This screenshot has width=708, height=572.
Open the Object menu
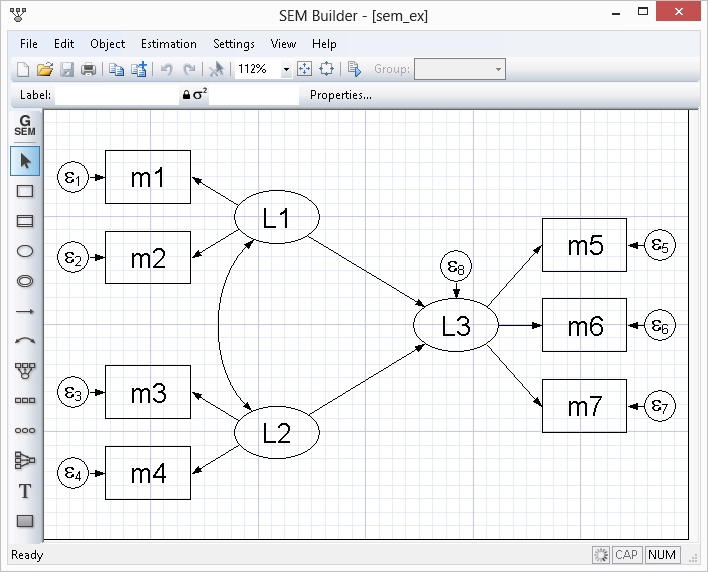(107, 44)
